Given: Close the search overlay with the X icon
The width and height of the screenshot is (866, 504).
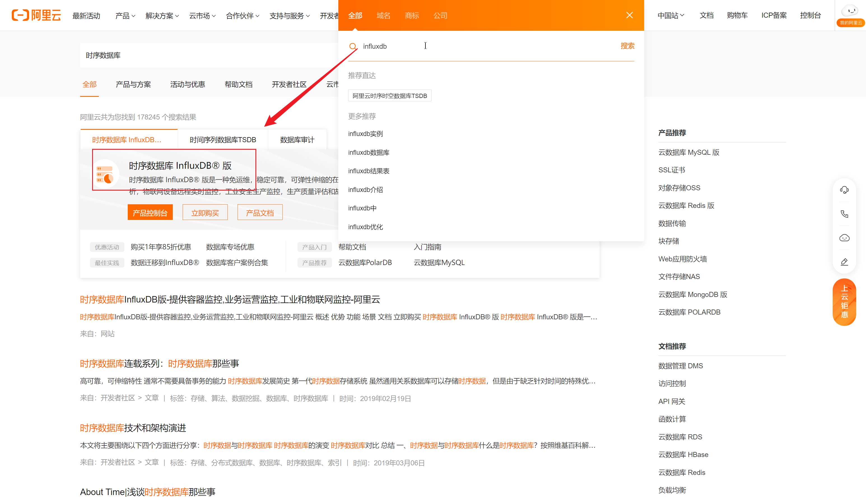Looking at the screenshot, I should coord(629,15).
